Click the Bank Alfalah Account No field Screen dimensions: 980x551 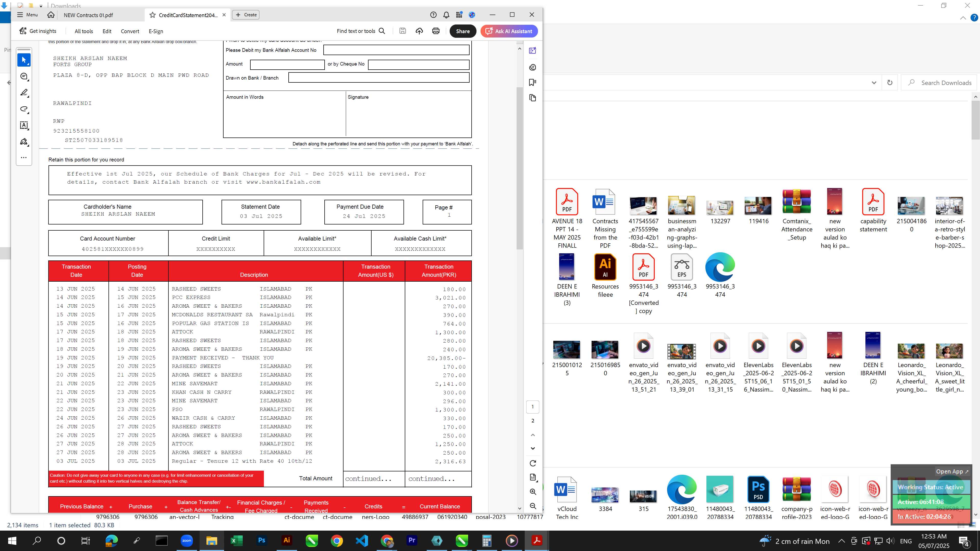[x=396, y=50]
